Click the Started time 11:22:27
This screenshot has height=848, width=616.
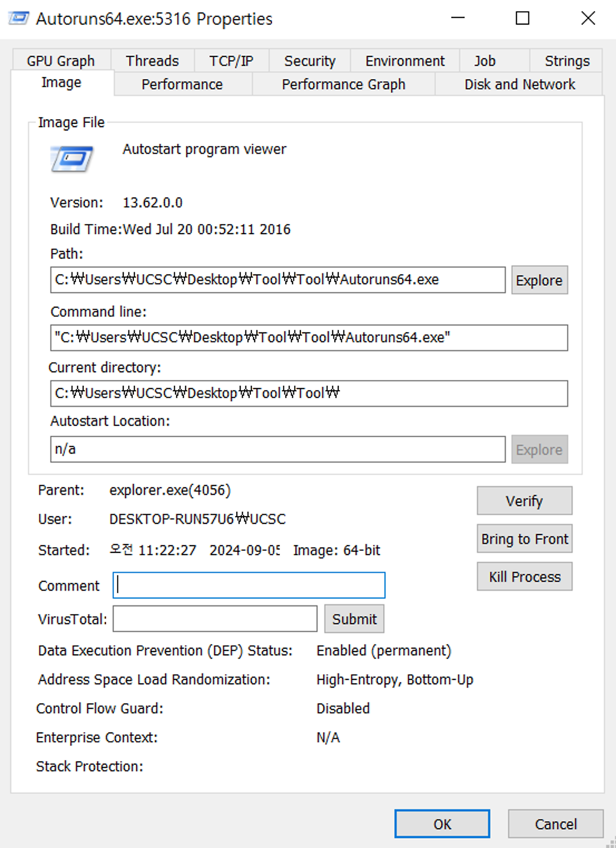tap(167, 550)
